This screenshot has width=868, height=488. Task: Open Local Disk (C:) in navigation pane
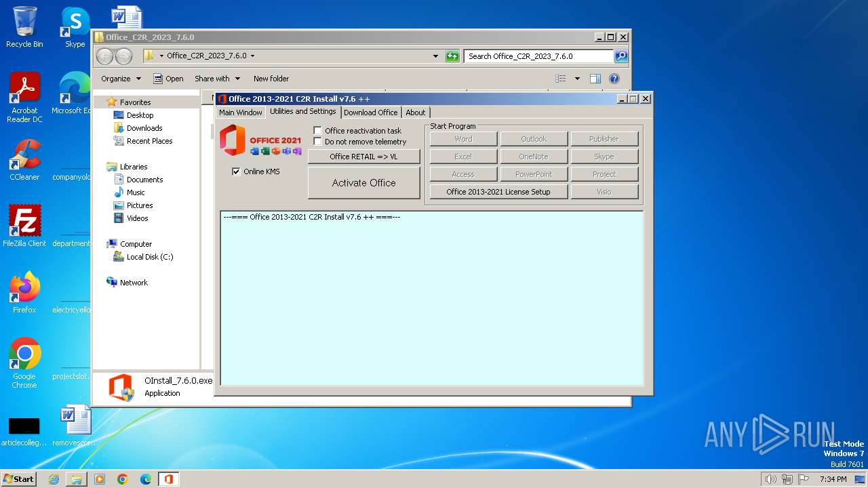click(150, 257)
